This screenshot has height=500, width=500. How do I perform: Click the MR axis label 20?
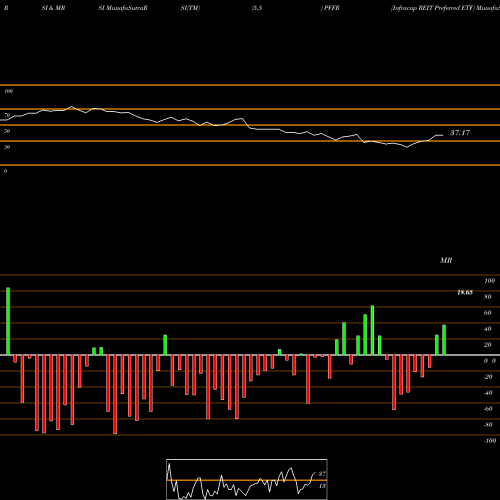488,345
